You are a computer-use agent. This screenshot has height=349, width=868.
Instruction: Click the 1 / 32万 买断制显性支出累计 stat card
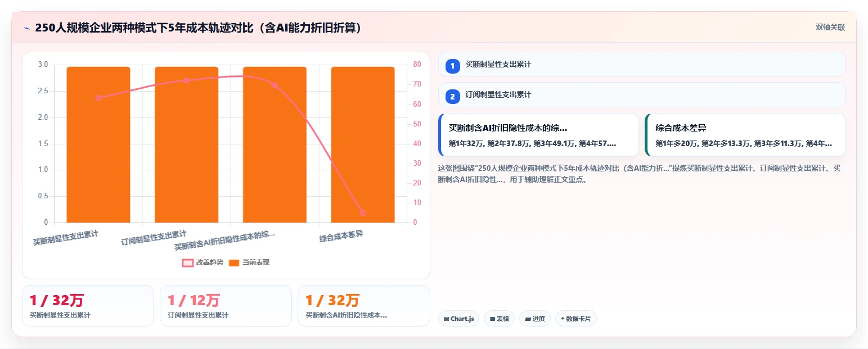tap(88, 306)
